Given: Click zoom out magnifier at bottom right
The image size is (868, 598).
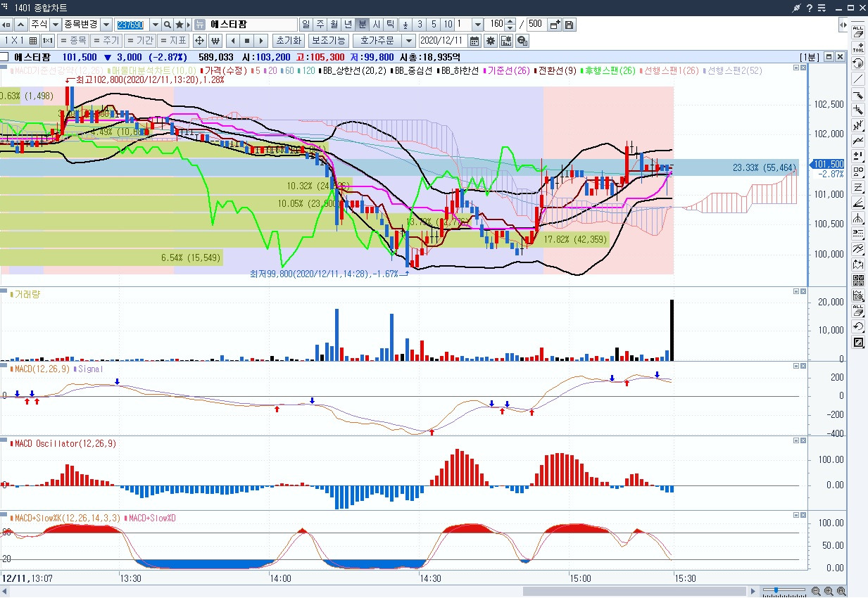Looking at the screenshot, I should [x=816, y=591].
